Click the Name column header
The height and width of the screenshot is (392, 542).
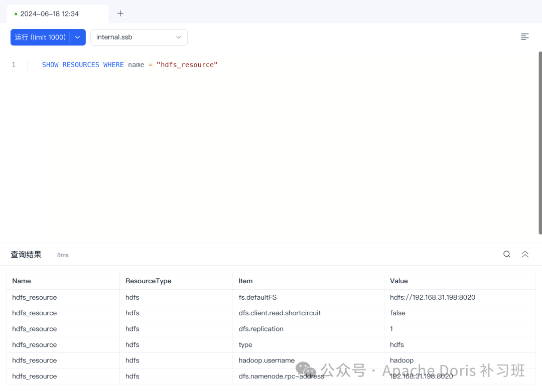(63, 281)
